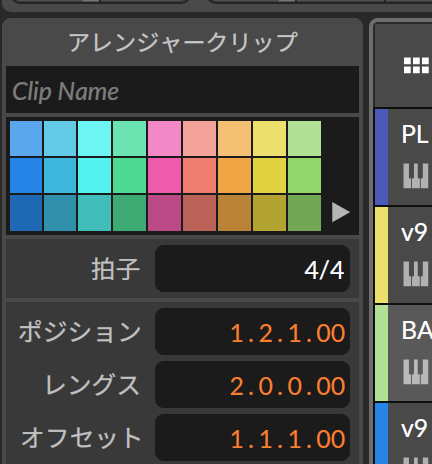The height and width of the screenshot is (464, 432).
Task: Click the レングス value 2.0.0.00
Action: tap(252, 384)
